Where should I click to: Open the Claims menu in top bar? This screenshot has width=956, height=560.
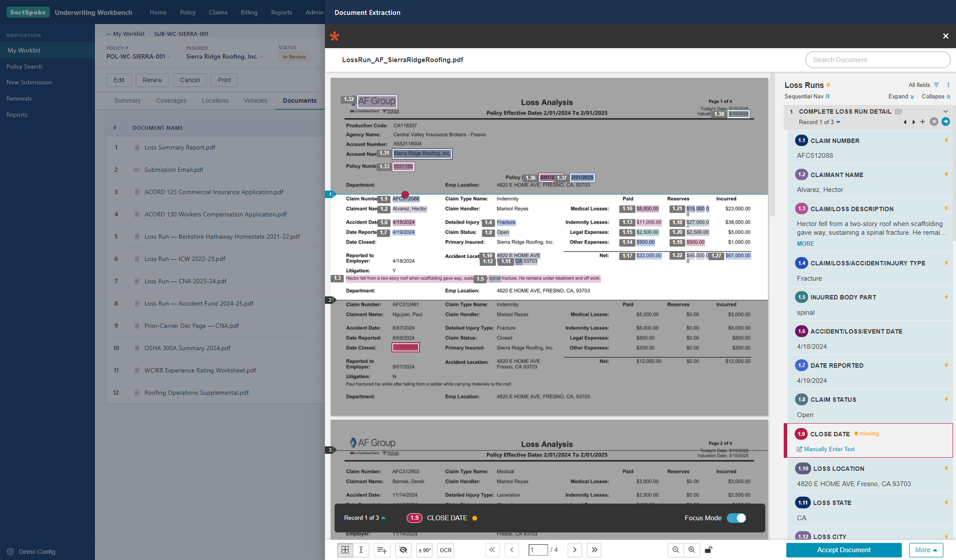218,12
